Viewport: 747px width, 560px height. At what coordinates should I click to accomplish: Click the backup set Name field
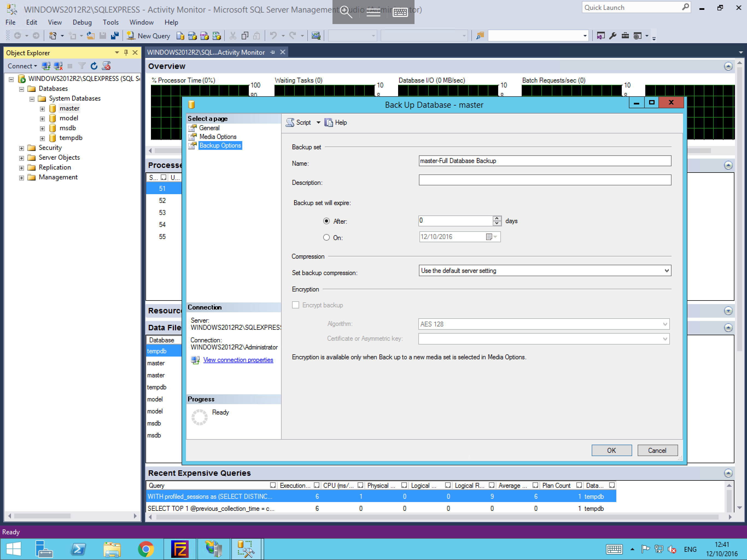(x=545, y=161)
